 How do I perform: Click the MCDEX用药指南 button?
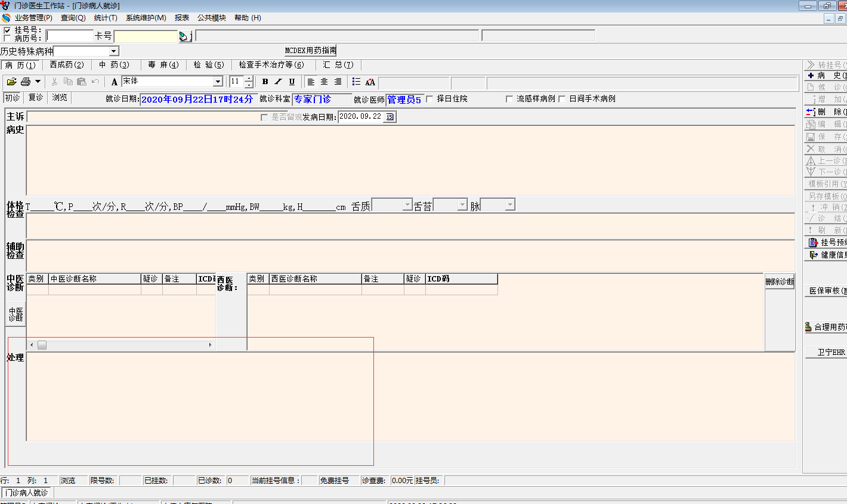310,51
